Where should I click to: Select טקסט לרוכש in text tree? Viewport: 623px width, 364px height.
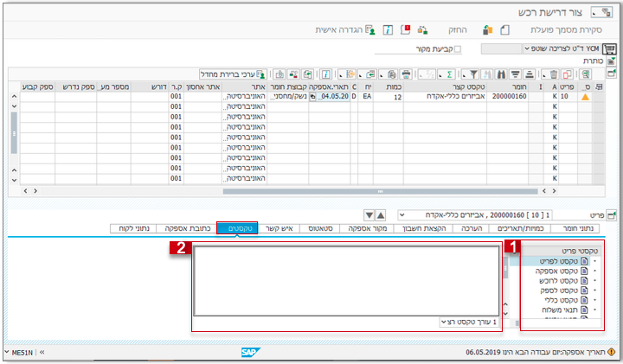coord(558,281)
